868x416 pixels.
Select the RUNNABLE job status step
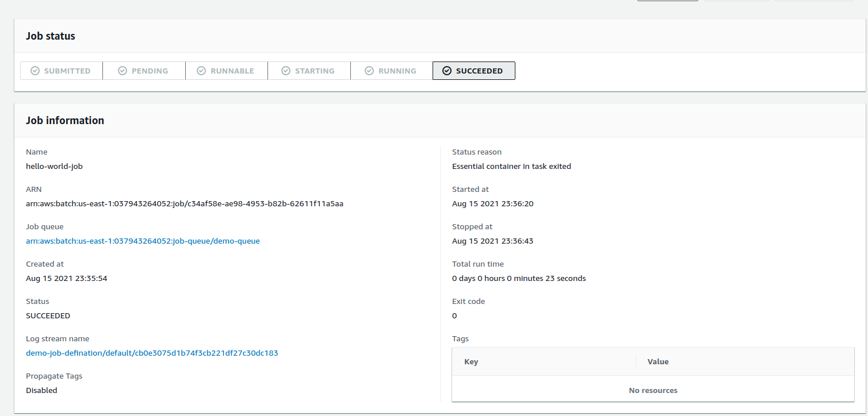(x=227, y=71)
